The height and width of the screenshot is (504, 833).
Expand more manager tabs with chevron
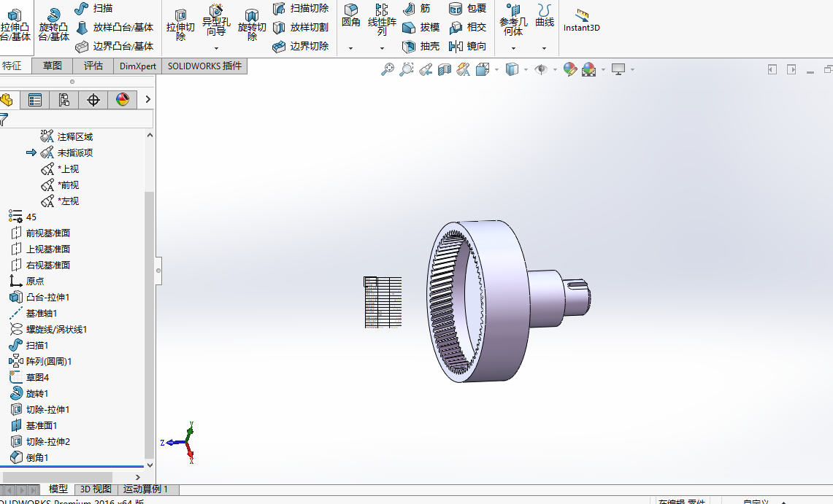point(147,99)
